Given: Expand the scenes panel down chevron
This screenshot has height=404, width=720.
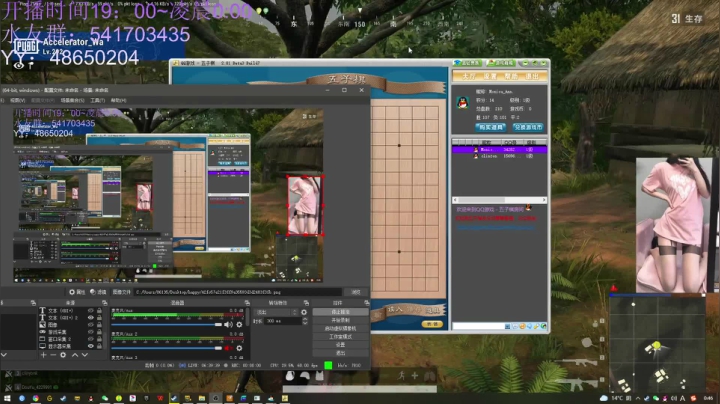Looking at the screenshot, I should tap(4, 355).
